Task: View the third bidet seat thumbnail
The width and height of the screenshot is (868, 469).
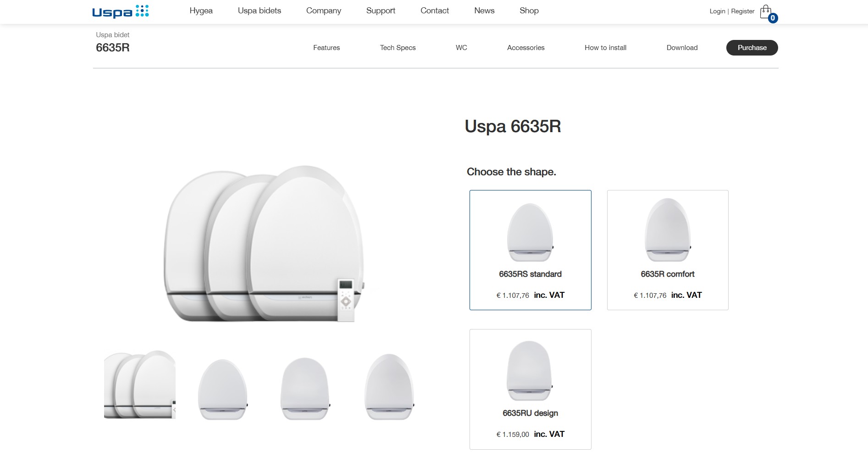Action: pos(305,388)
